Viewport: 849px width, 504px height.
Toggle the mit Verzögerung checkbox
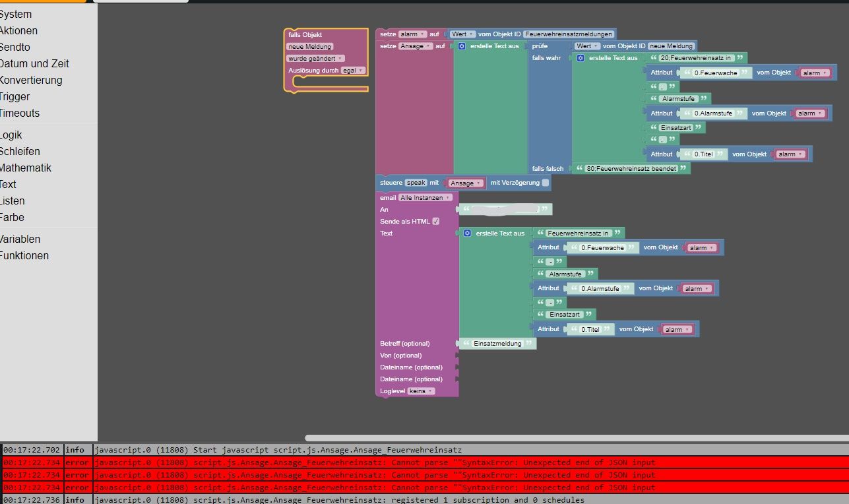[x=545, y=183]
